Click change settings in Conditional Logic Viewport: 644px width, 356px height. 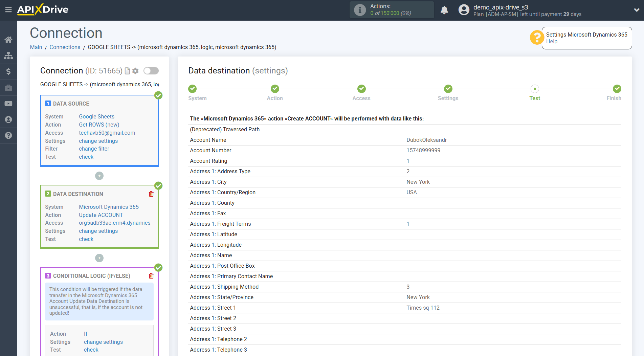click(x=103, y=342)
